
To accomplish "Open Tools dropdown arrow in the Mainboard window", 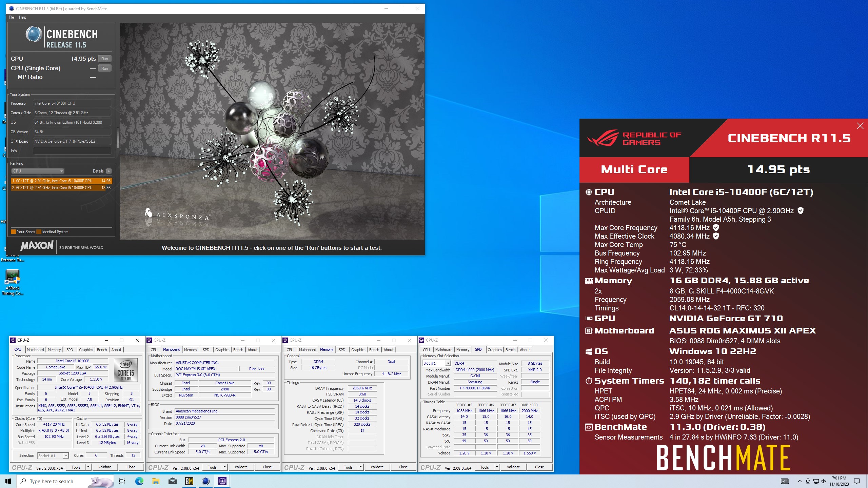I will (224, 467).
